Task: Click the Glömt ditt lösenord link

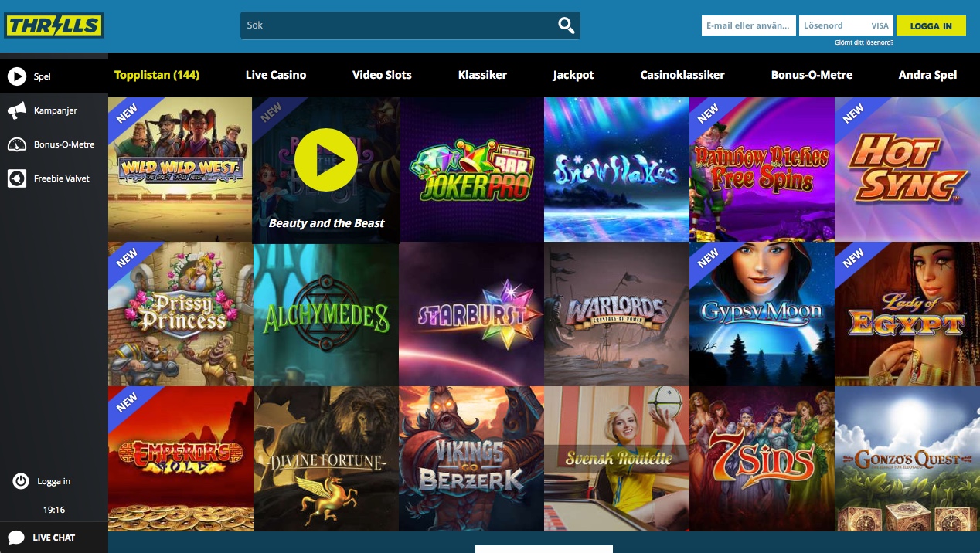Action: tap(863, 43)
